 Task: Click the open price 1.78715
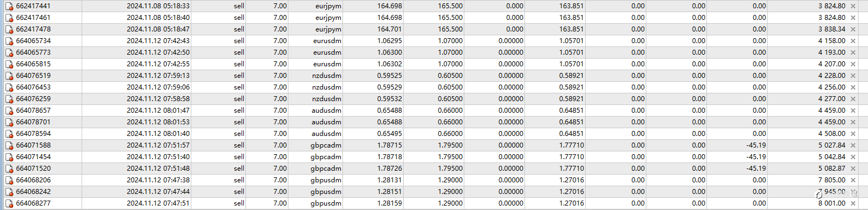[x=389, y=145]
